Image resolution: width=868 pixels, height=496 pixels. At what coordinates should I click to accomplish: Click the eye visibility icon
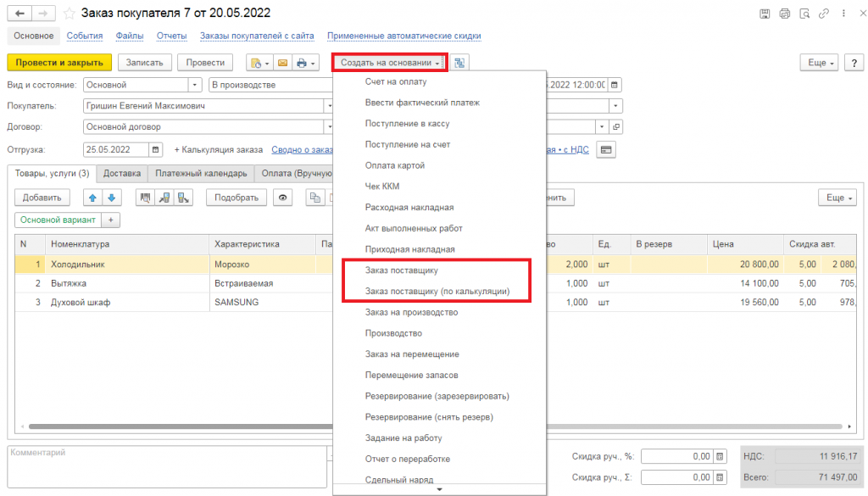(x=283, y=198)
